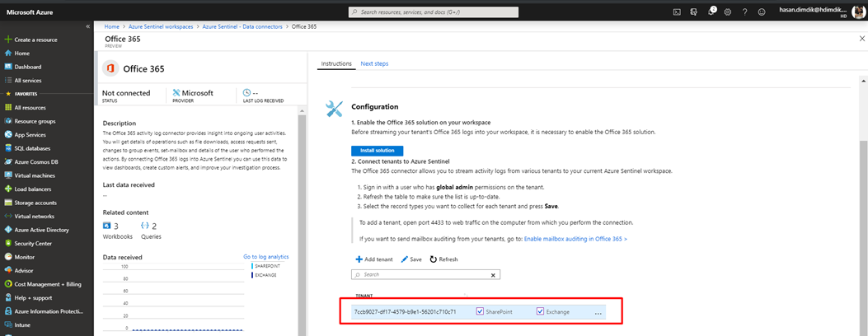
Task: Go to Home in the sidebar
Action: pyautogui.click(x=22, y=53)
